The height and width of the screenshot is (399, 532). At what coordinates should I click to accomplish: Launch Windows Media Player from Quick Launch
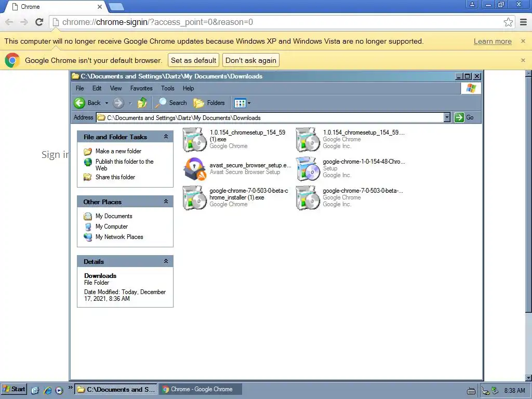59,390
